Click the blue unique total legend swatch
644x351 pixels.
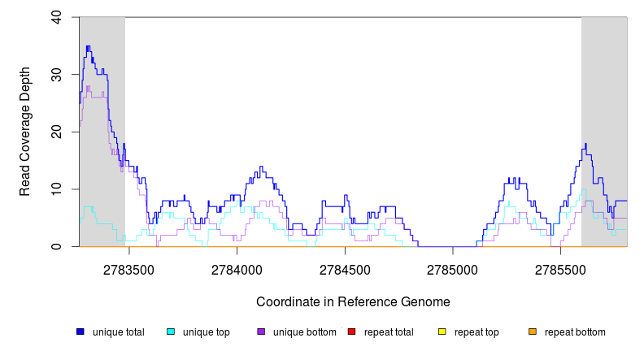click(x=80, y=332)
